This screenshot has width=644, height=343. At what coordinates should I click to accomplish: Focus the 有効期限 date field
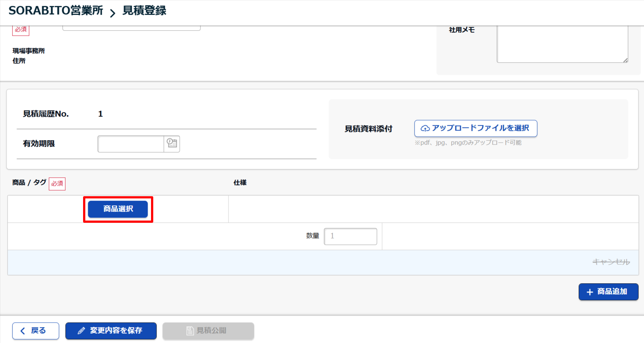coord(131,144)
